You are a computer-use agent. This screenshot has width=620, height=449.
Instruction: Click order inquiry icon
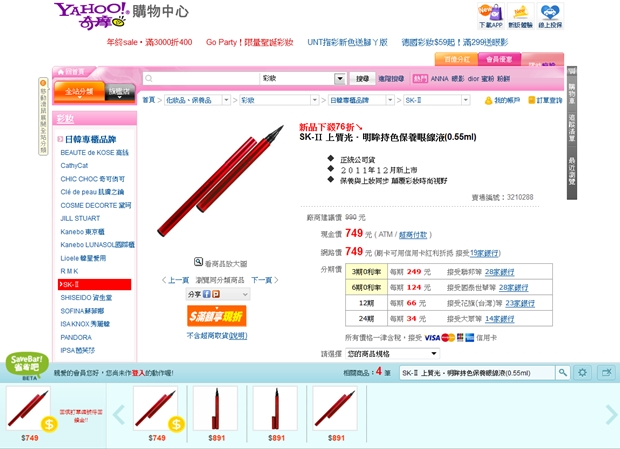pos(532,100)
